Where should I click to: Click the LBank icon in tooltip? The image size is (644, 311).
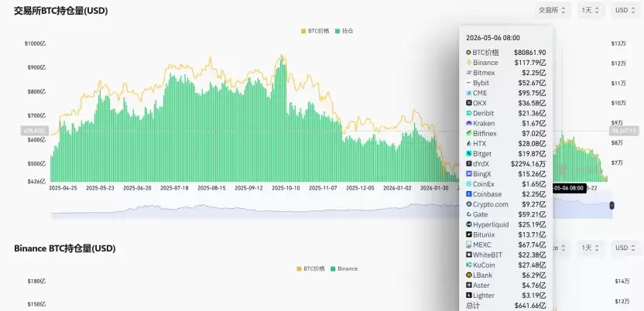click(x=468, y=275)
